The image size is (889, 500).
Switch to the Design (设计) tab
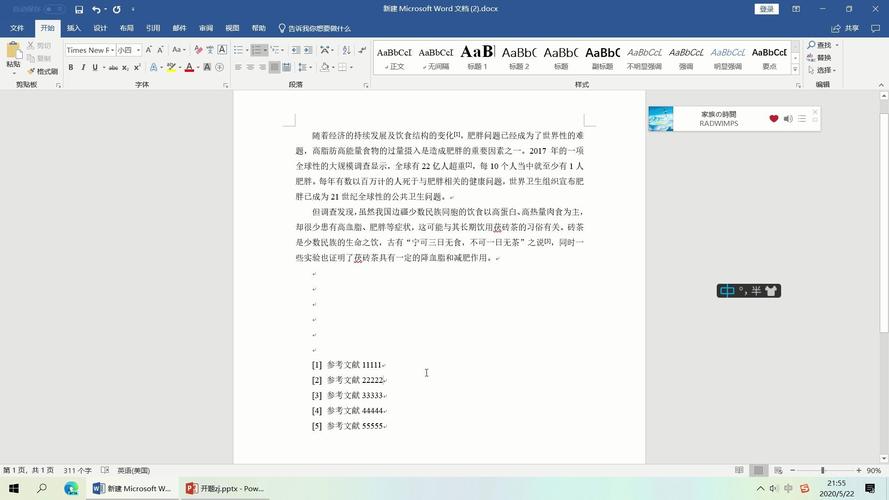click(100, 28)
